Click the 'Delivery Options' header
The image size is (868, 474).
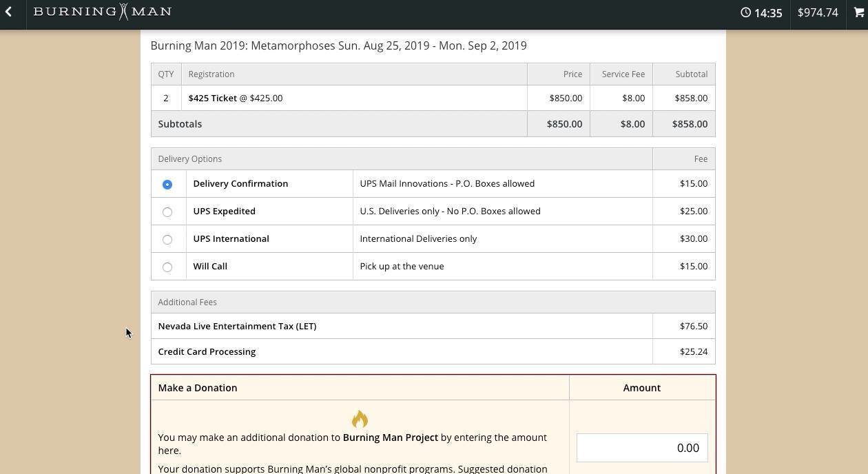[189, 158]
